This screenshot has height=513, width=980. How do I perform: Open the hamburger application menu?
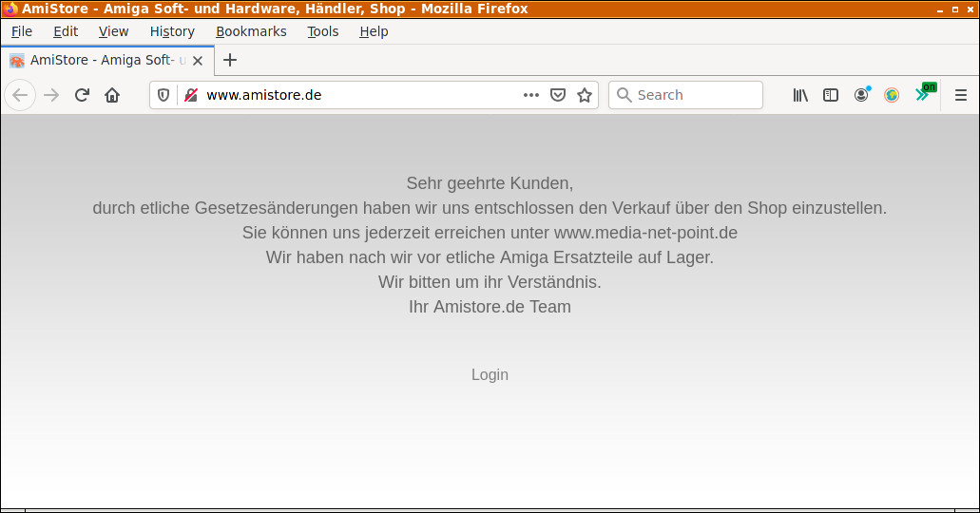pos(961,95)
